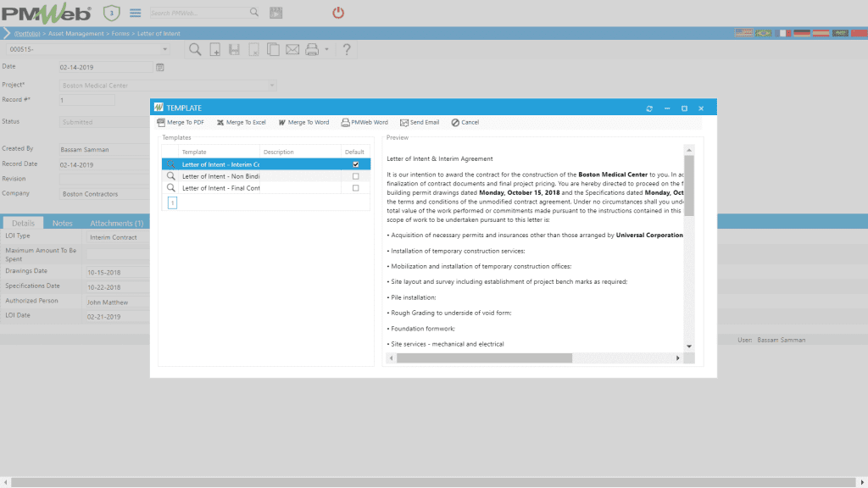Click the Merge To PDF button
Screen dimensions: 868x488
181,122
